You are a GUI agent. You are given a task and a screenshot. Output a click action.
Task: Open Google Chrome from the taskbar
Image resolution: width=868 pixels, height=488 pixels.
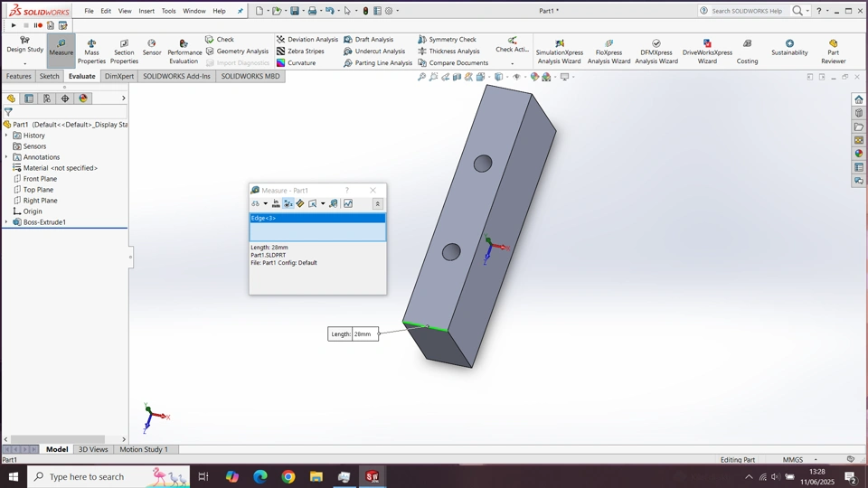click(288, 476)
